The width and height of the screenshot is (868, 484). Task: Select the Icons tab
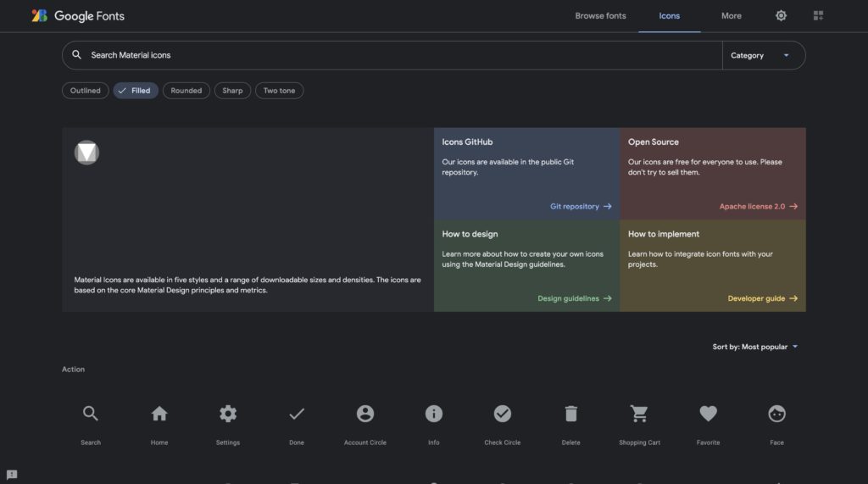pos(669,15)
